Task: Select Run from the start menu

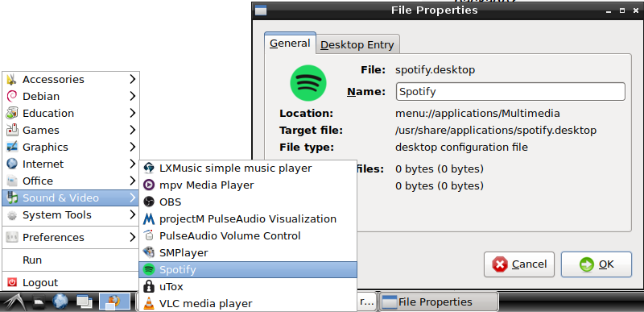Action: [71, 260]
